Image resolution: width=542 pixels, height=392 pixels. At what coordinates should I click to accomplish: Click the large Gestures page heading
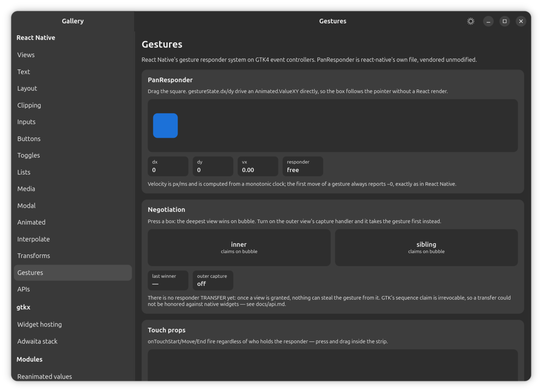tap(162, 44)
